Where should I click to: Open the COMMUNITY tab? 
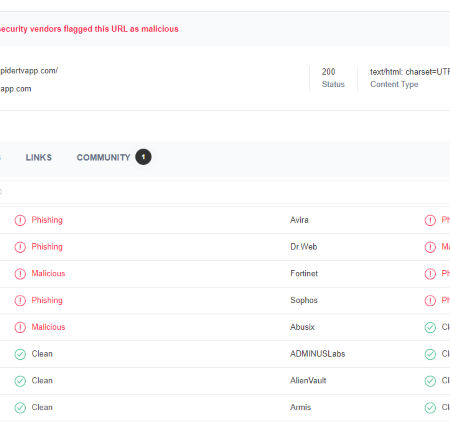(103, 157)
